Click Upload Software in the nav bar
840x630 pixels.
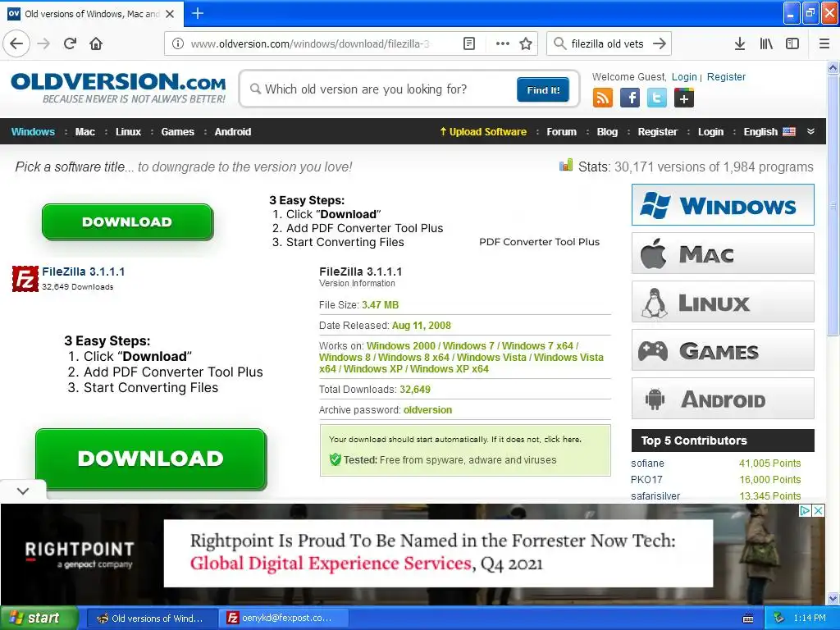tap(483, 132)
